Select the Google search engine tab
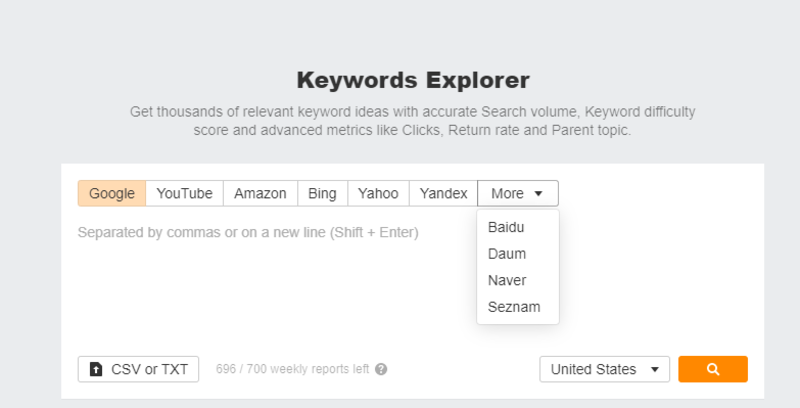Image resolution: width=800 pixels, height=408 pixels. 112,193
